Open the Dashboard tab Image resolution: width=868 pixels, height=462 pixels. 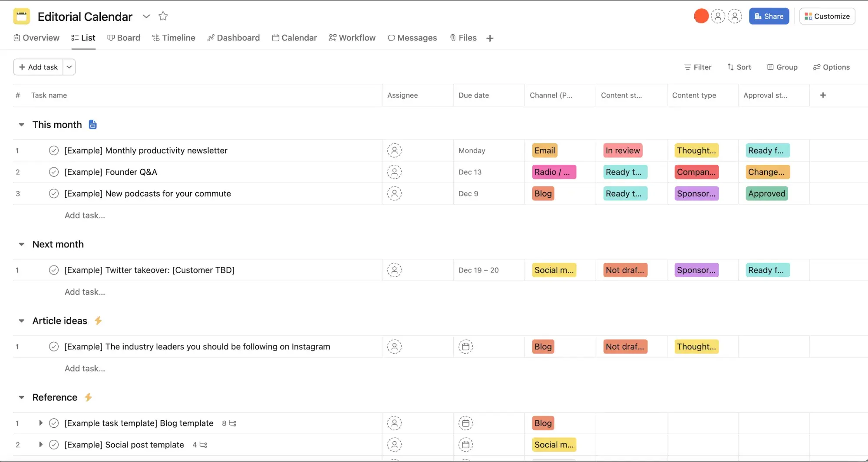pos(234,38)
